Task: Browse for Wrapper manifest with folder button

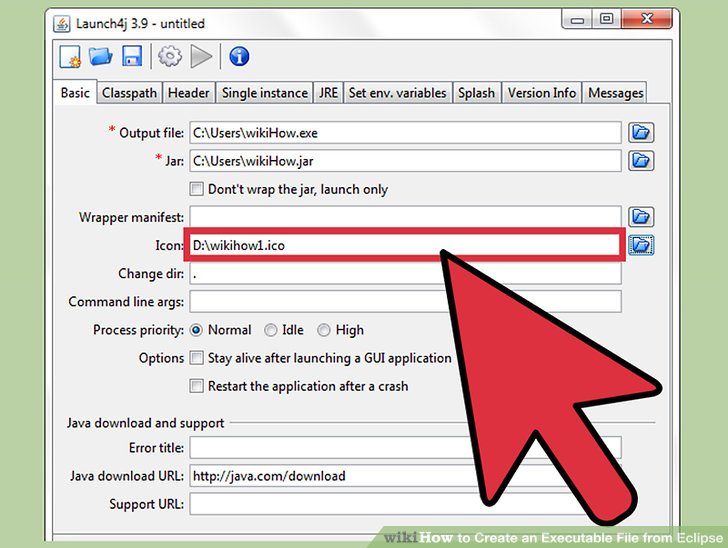Action: pyautogui.click(x=641, y=217)
